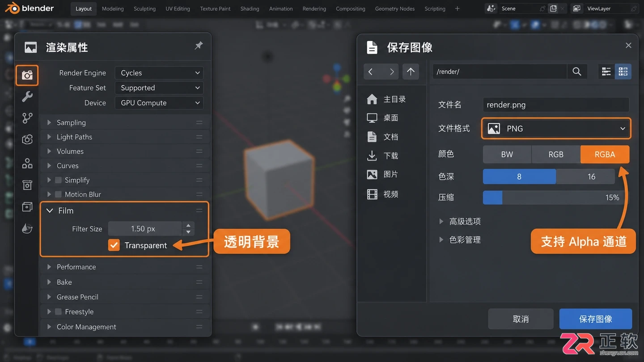Switch file browser to grid view
The width and height of the screenshot is (644, 362).
[x=623, y=72]
